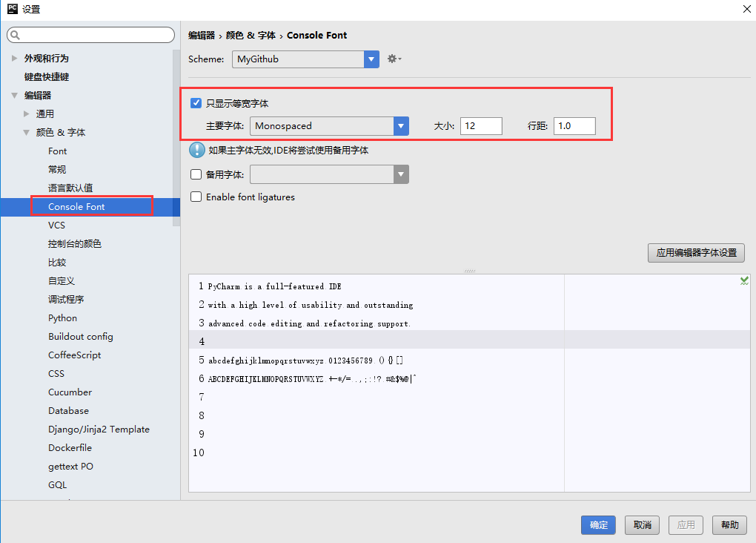The width and height of the screenshot is (756, 543).
Task: Collapse the 颜色 & 字体 tree node
Action: [27, 133]
